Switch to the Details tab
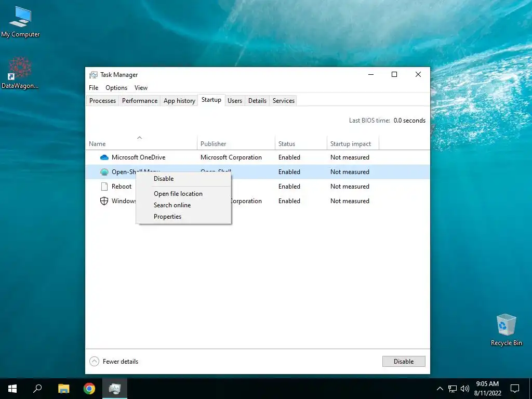 tap(257, 101)
